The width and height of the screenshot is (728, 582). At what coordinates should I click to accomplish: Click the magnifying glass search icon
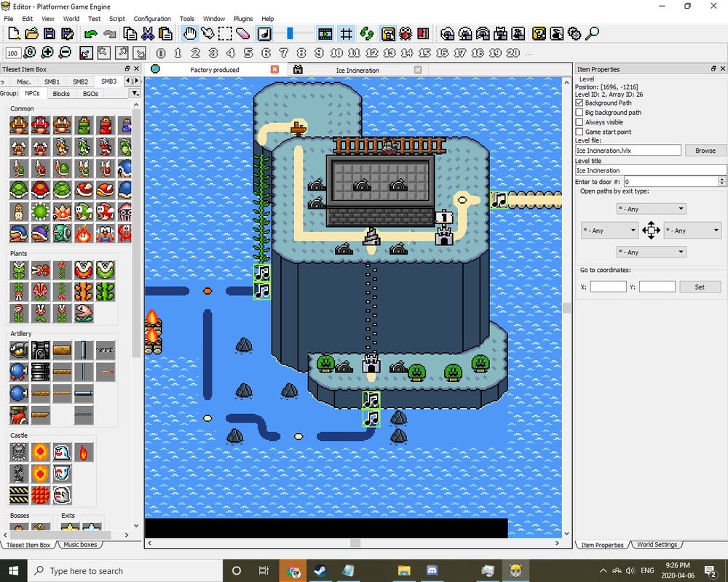[x=592, y=33]
